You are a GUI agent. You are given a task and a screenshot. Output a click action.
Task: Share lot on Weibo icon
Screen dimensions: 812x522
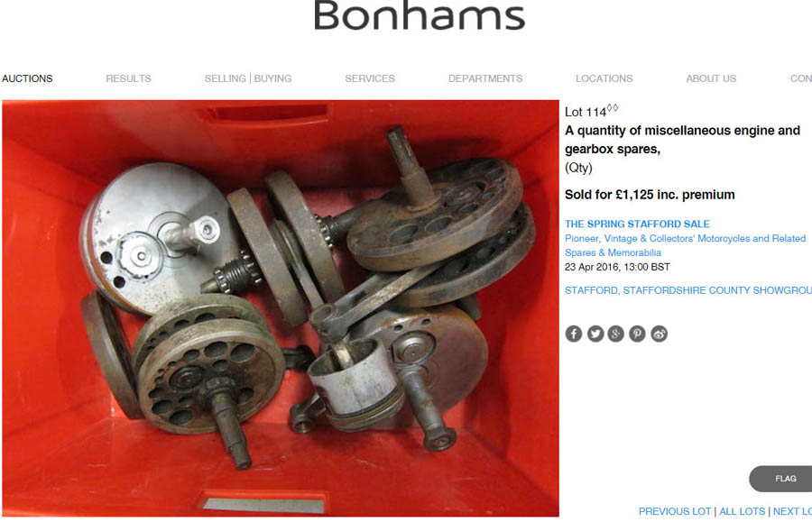pyautogui.click(x=659, y=334)
